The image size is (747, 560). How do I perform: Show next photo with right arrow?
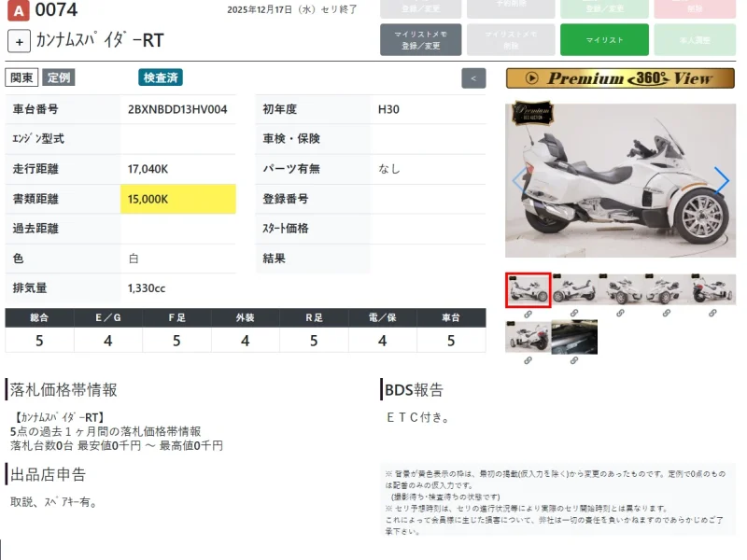point(721,180)
